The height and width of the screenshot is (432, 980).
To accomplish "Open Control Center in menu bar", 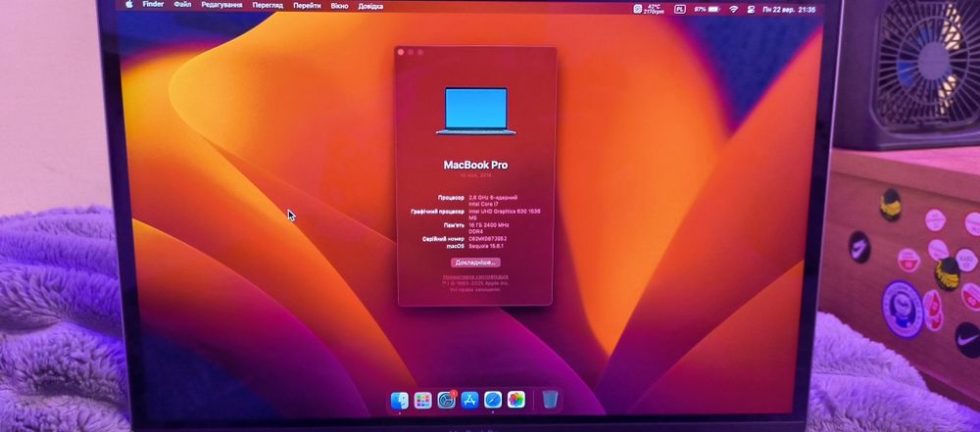I will (751, 10).
